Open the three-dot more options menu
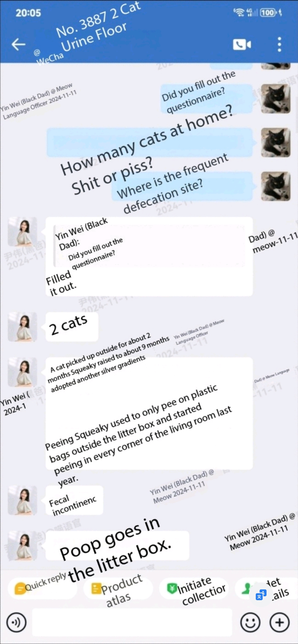 click(x=279, y=45)
